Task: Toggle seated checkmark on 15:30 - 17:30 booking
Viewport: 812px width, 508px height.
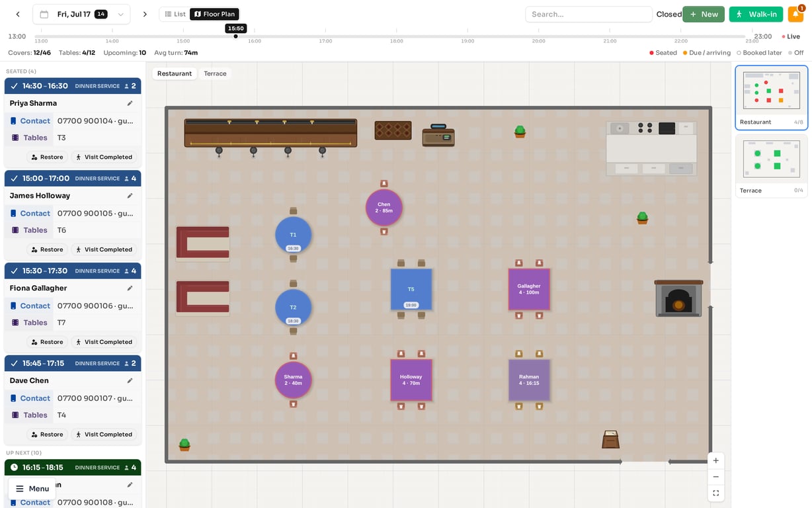Action: pyautogui.click(x=14, y=271)
